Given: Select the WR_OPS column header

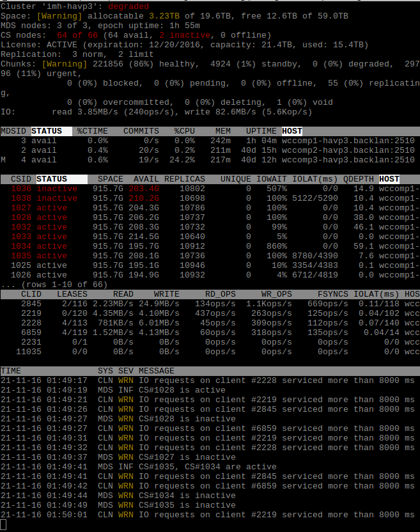Looking at the screenshot, I should pos(277,294).
